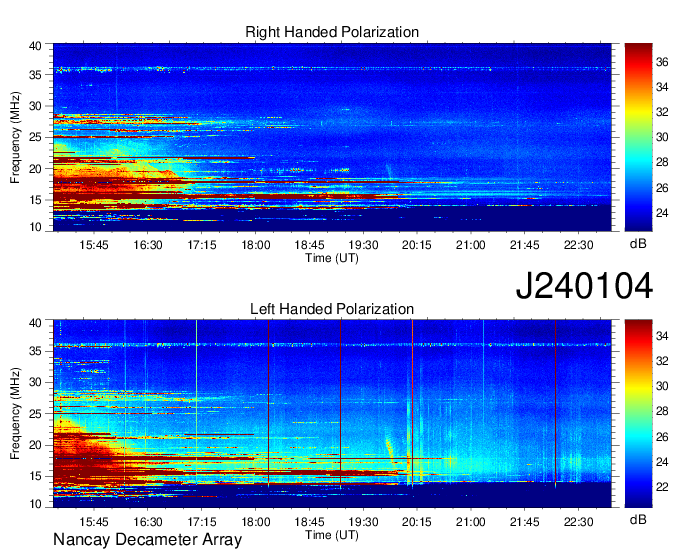Click the dB unit under right-handed color bar
This screenshot has height=552, width=680.
(x=638, y=244)
